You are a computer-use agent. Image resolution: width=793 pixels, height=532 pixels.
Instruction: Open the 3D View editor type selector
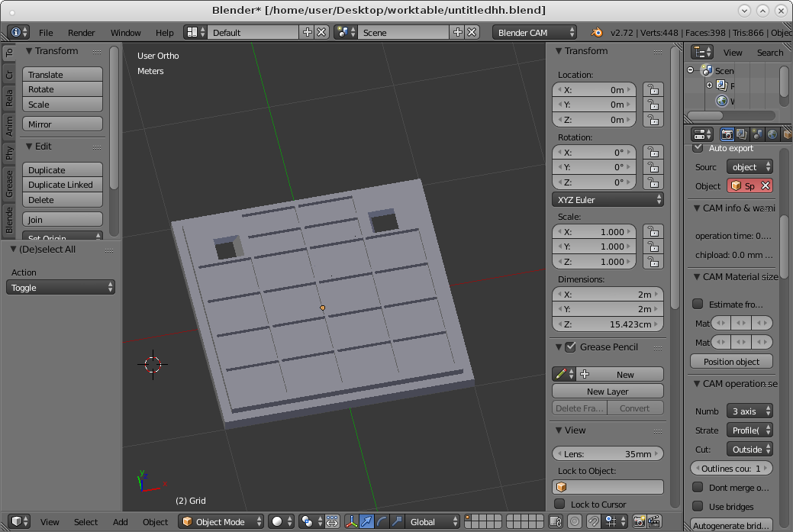pos(20,521)
